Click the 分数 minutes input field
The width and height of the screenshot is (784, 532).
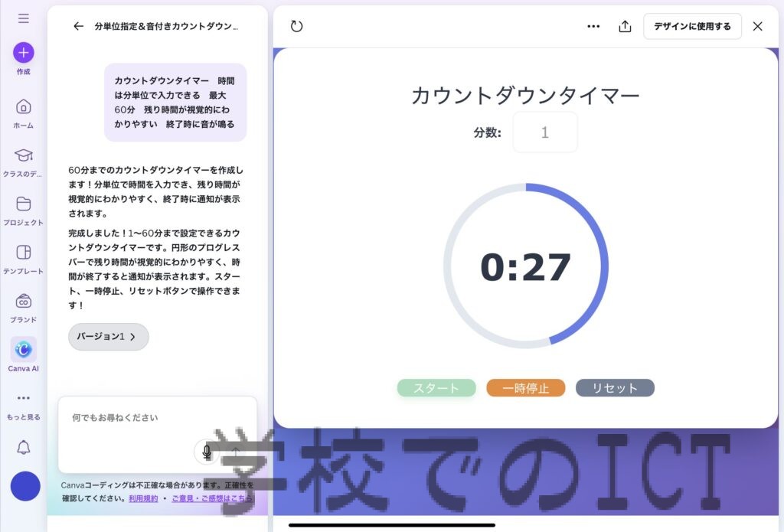pos(544,132)
